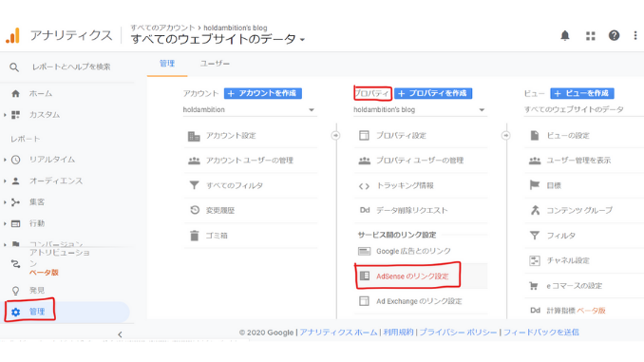Click the リアルタイム clock icon
Viewport: 644px width, 362px height.
click(x=15, y=160)
